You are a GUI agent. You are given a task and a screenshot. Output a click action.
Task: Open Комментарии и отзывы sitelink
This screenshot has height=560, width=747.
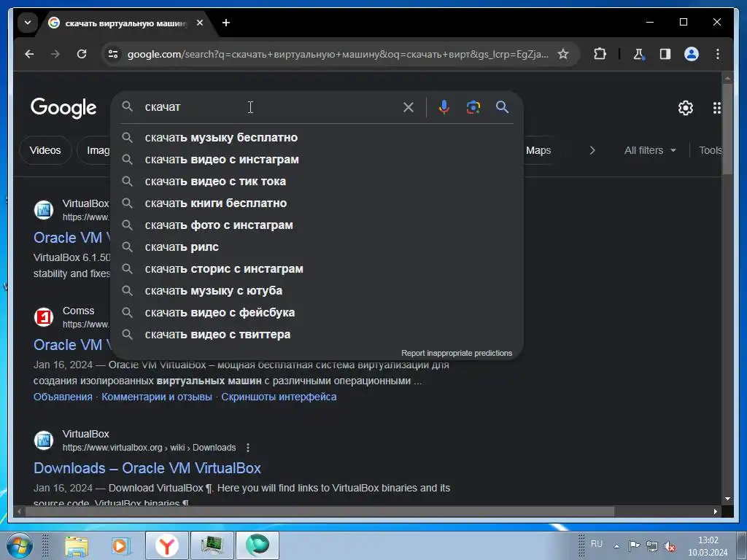(x=157, y=397)
